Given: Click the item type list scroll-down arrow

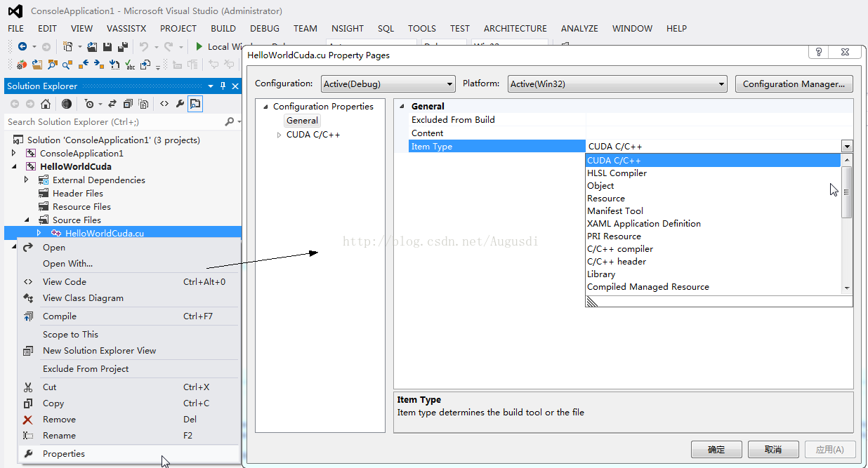Looking at the screenshot, I should (847, 288).
